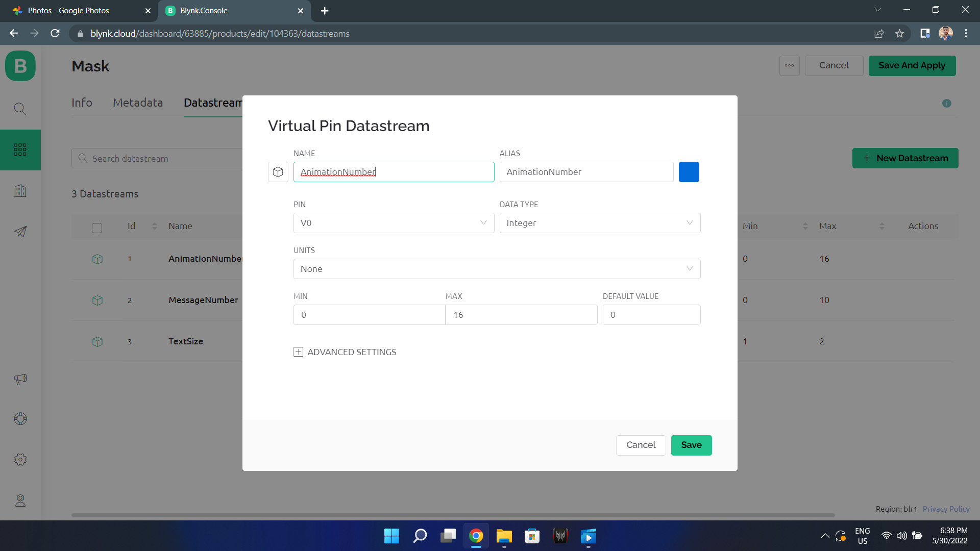This screenshot has width=980, height=551.
Task: Open the PIN V0 dropdown
Action: (x=394, y=223)
